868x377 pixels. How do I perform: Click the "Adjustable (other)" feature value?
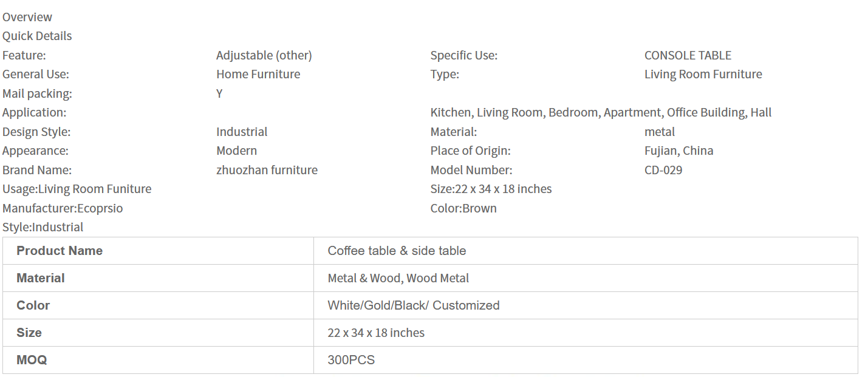point(264,55)
